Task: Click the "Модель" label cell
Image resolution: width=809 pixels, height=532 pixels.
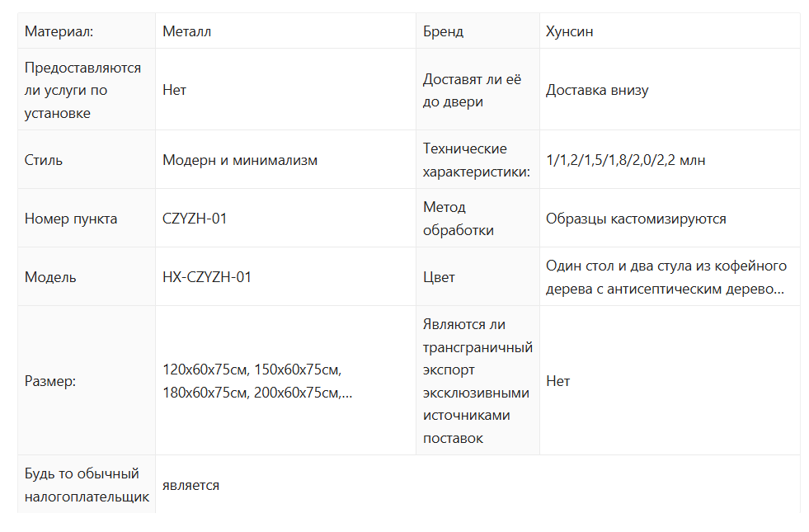Action: coord(50,277)
